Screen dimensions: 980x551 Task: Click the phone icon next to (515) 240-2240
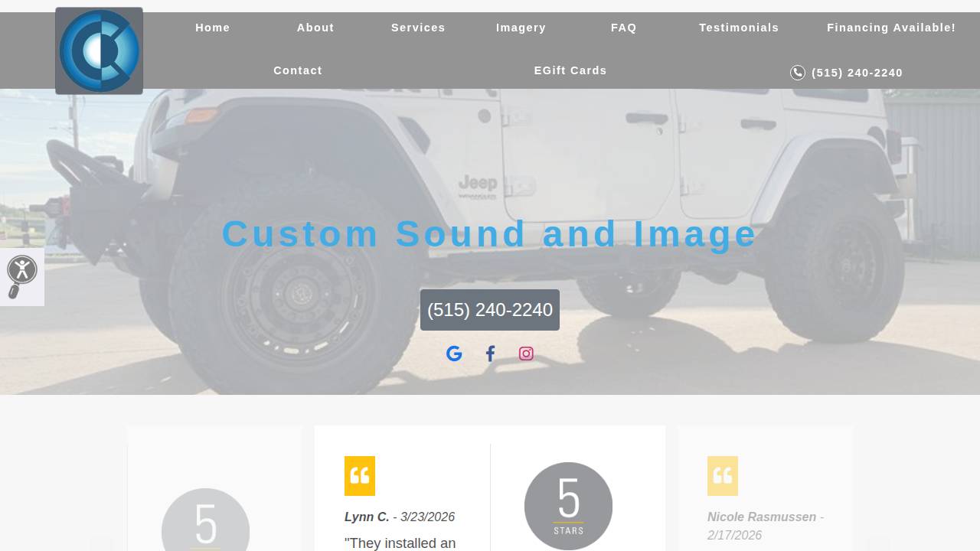point(797,73)
